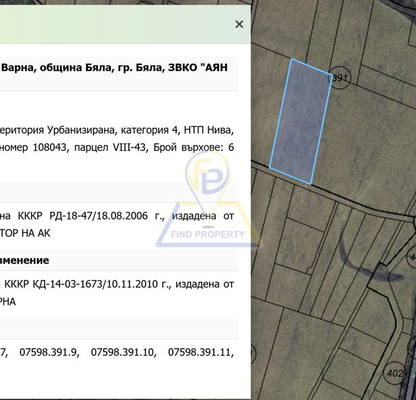Select parcel identifier 07598.391.10

point(124,352)
